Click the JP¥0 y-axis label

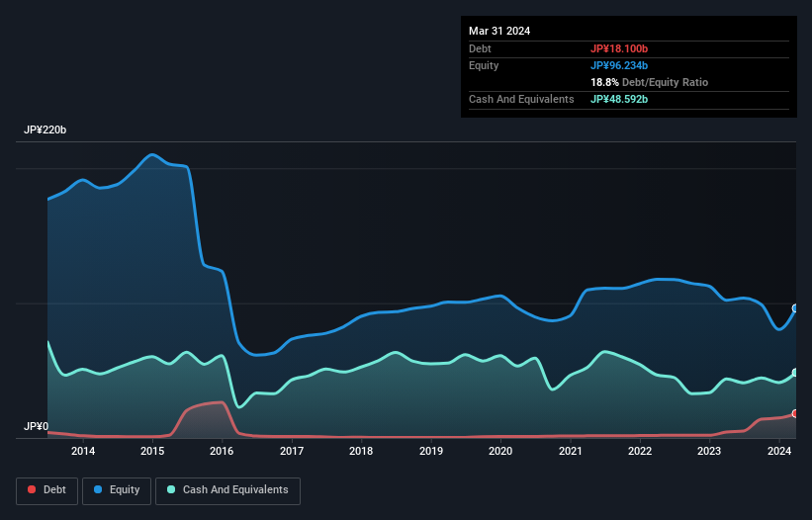click(x=37, y=426)
